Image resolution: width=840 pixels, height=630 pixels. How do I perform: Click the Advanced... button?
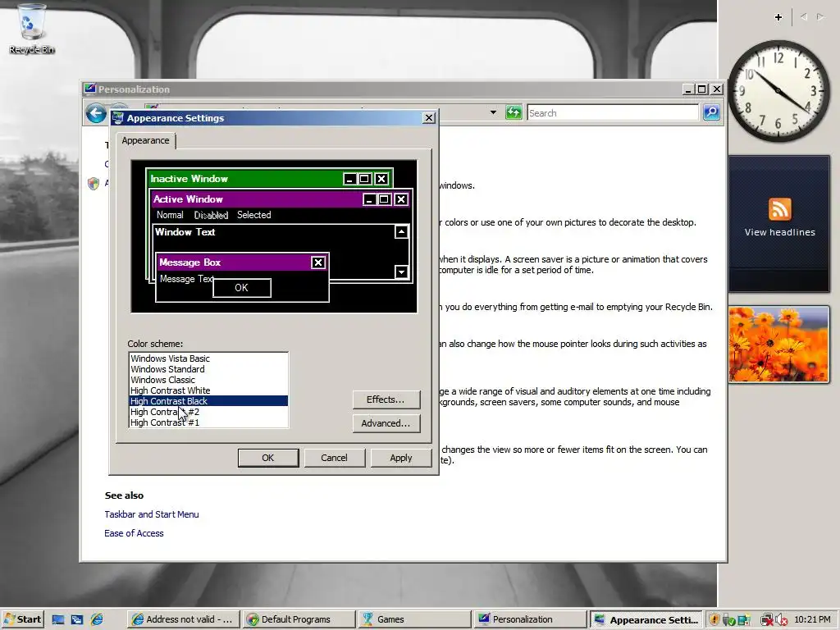386,423
